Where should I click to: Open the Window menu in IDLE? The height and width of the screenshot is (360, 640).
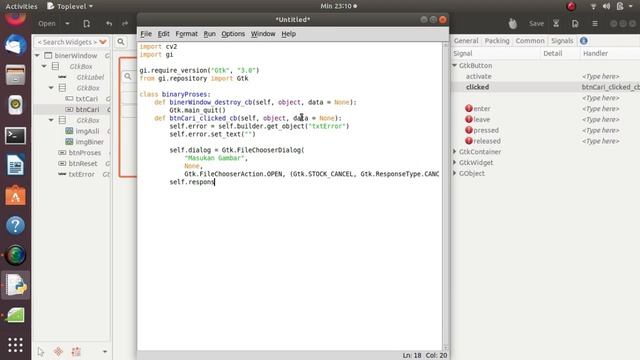click(x=263, y=34)
